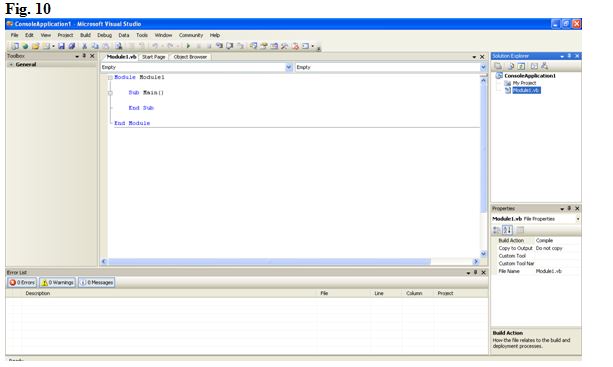Click View Code icon in Solution Explorer toolbar
Viewport: 613px width, 367px height.
tap(534, 66)
